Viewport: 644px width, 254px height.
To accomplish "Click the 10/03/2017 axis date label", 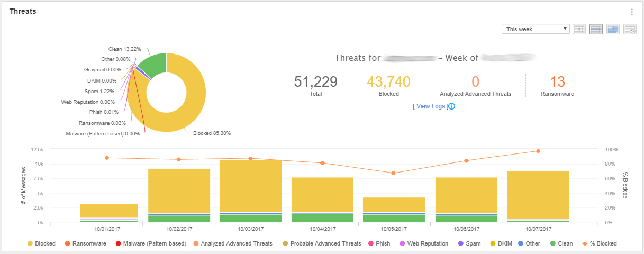I will tap(250, 229).
